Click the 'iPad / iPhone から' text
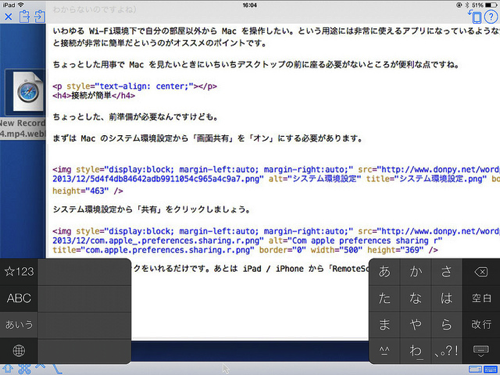This screenshot has height=375, width=500. tap(283, 269)
